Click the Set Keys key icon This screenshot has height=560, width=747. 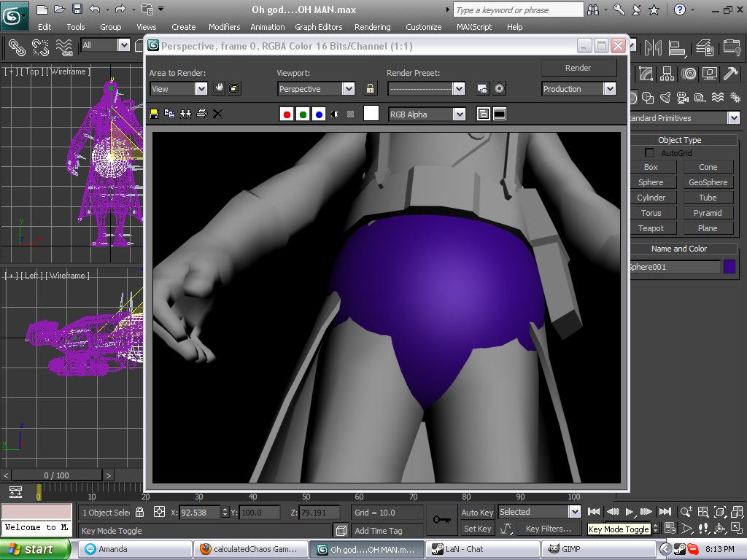pos(441,519)
